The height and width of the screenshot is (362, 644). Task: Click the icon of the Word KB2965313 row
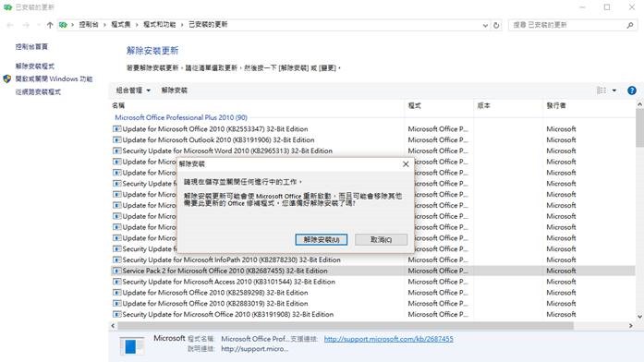117,151
